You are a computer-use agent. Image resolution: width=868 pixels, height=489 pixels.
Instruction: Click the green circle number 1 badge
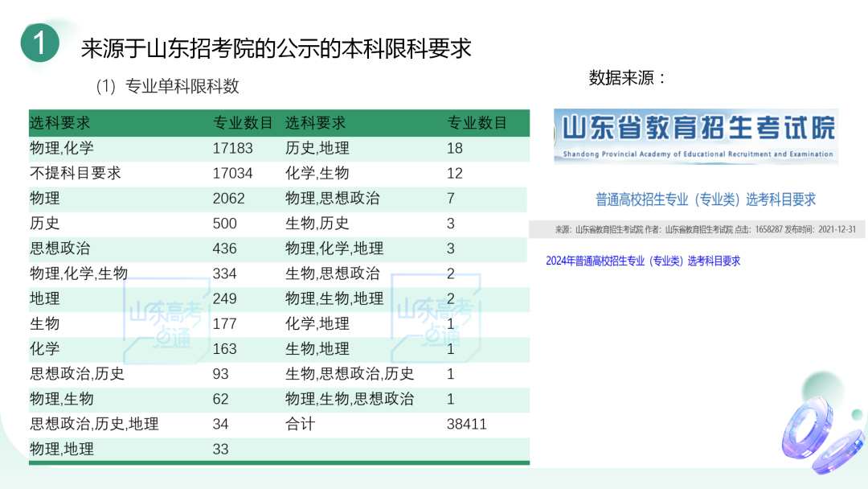tap(40, 43)
